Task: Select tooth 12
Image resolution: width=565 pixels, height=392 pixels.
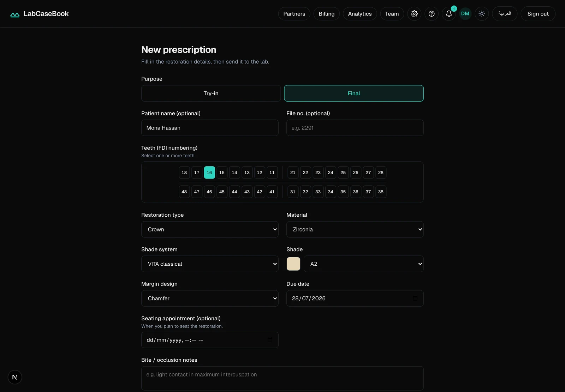Action: pos(260,173)
